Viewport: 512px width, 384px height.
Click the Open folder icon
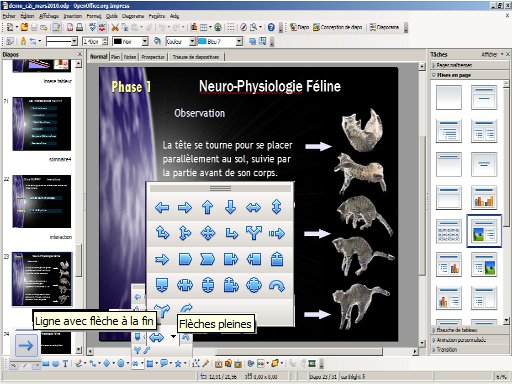pyautogui.click(x=24, y=27)
